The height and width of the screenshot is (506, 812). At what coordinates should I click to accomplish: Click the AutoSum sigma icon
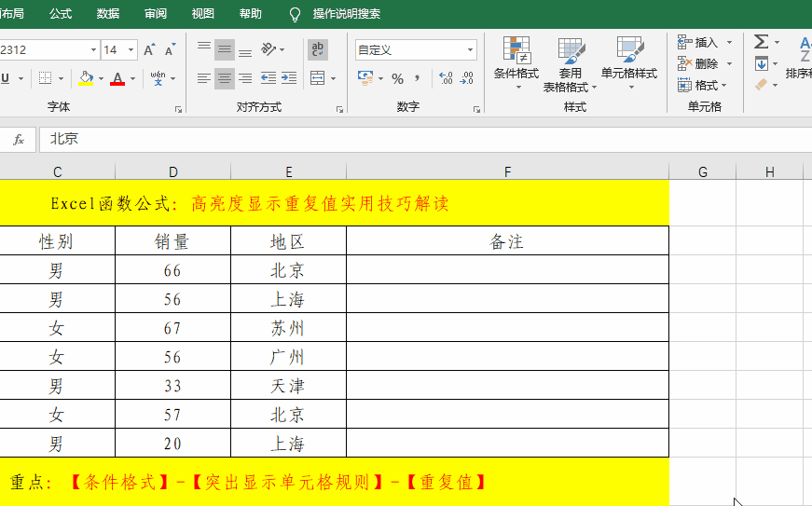[761, 42]
